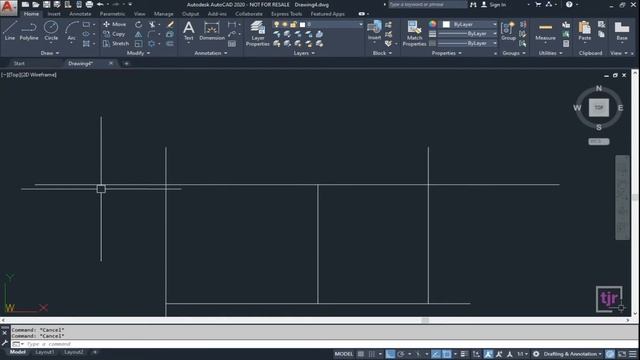640x360 pixels.
Task: Click the Table icon in Annotation panel
Action: click(x=232, y=44)
